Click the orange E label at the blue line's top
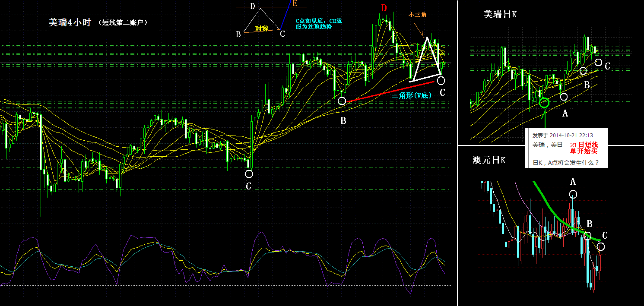This screenshot has height=306, width=644. pos(295,3)
